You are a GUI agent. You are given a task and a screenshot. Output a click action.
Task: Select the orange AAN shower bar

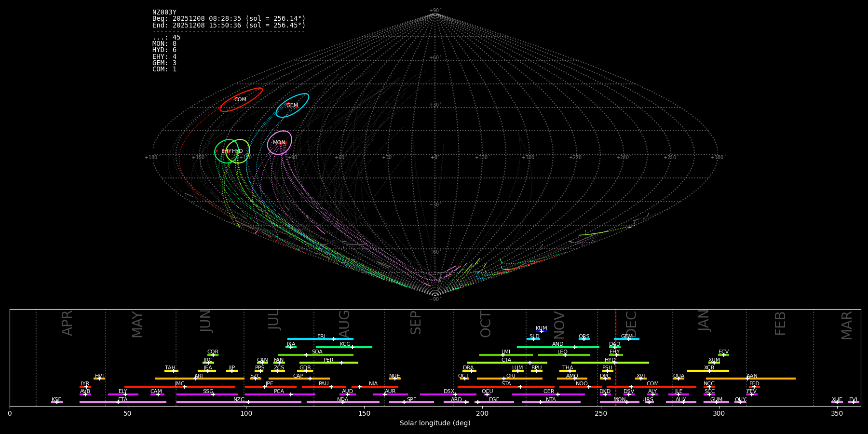(x=750, y=379)
